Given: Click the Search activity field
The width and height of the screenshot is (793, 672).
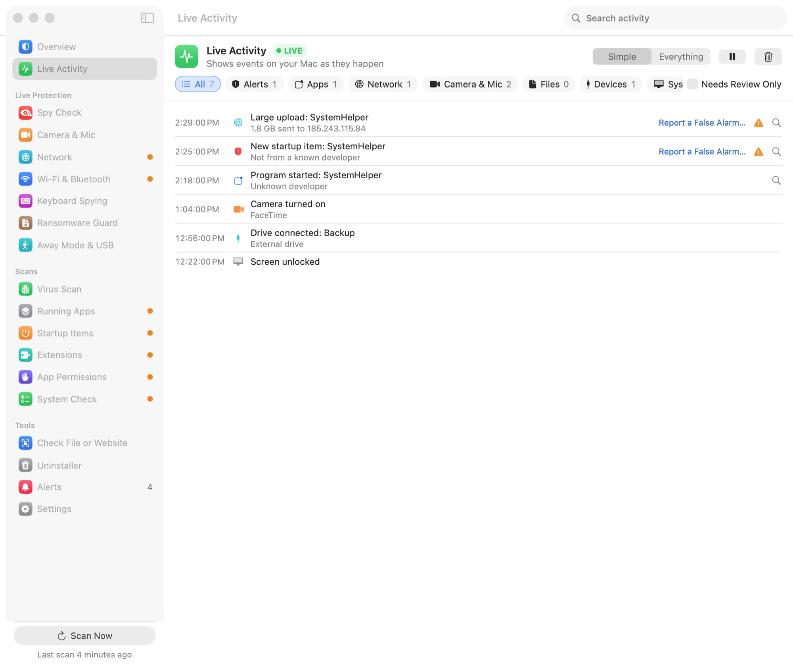Looking at the screenshot, I should (675, 18).
